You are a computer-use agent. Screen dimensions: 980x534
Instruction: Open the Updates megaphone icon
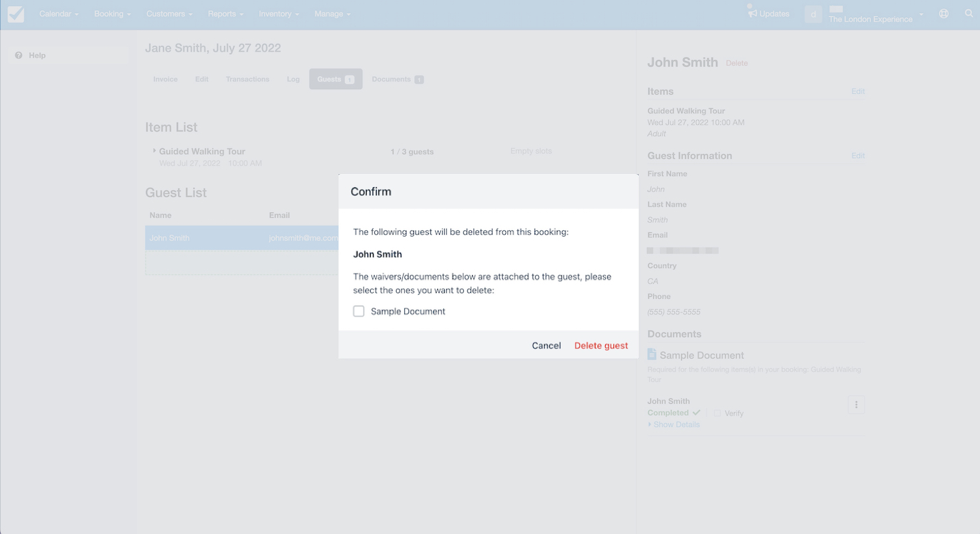pyautogui.click(x=752, y=13)
